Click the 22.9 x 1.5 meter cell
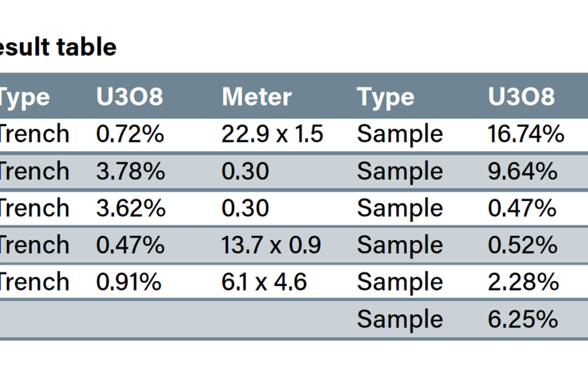 coord(272,134)
